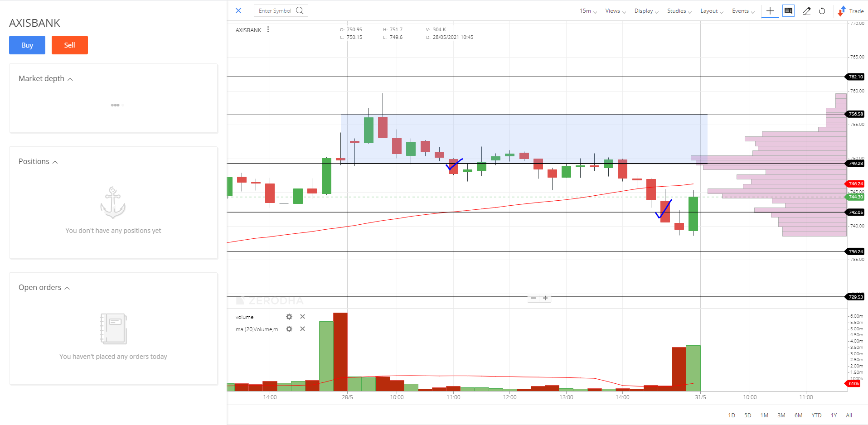Viewport: 868px width, 425px height.
Task: Select the 1D range tab
Action: tap(732, 415)
